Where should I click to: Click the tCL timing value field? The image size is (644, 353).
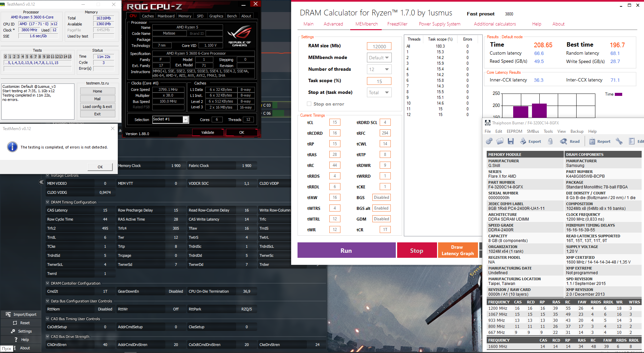click(x=335, y=122)
